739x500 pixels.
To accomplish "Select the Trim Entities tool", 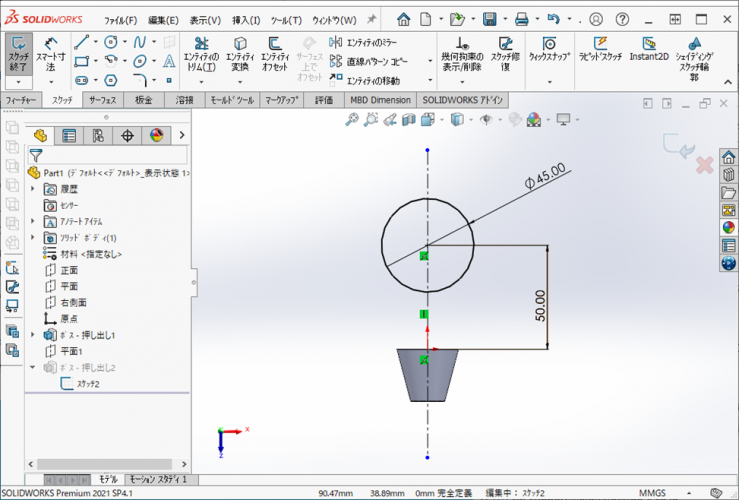I will pyautogui.click(x=201, y=52).
